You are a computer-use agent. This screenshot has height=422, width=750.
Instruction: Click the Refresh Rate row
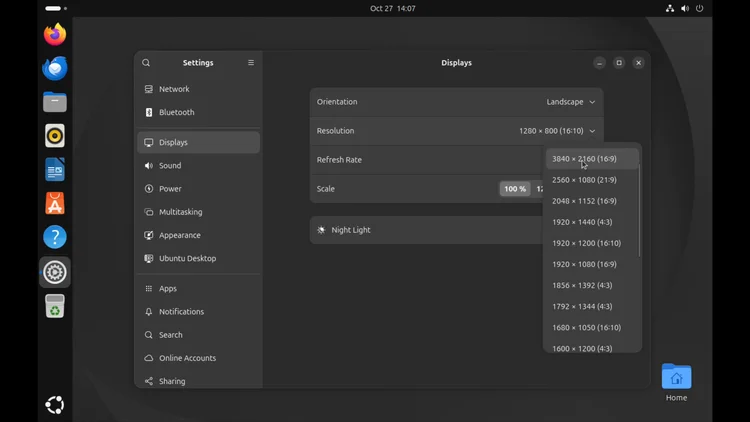[x=426, y=160]
